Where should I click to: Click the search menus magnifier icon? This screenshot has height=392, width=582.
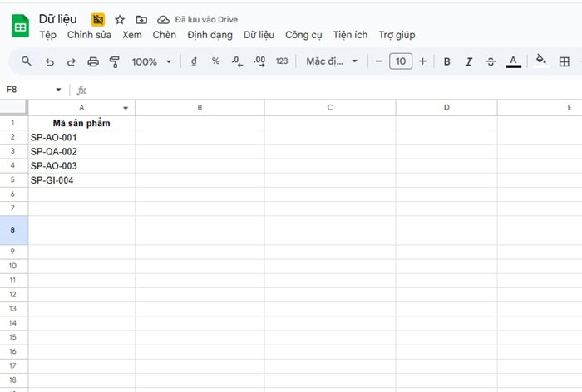(27, 61)
